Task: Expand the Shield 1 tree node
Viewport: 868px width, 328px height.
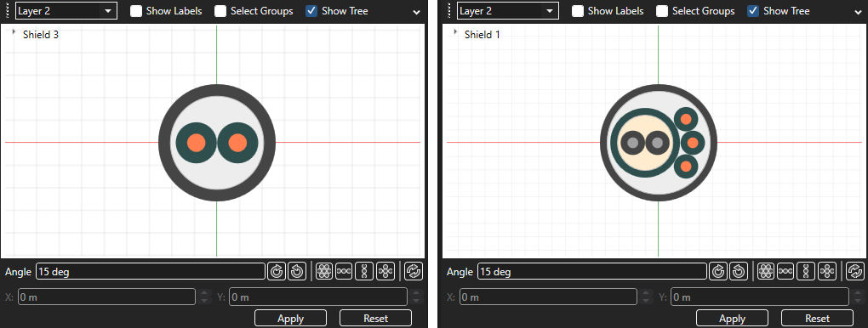Action: point(455,32)
